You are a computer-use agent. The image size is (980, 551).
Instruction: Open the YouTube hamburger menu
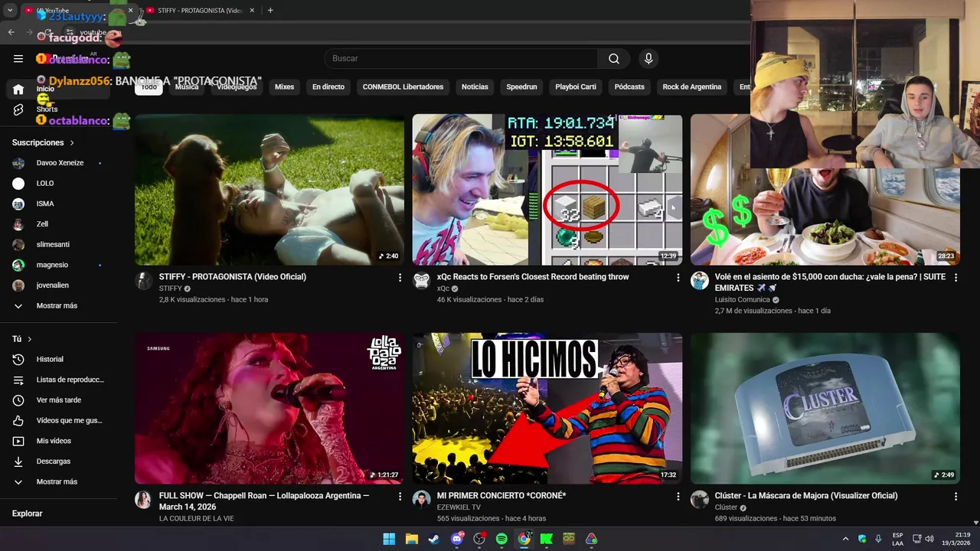[18, 59]
